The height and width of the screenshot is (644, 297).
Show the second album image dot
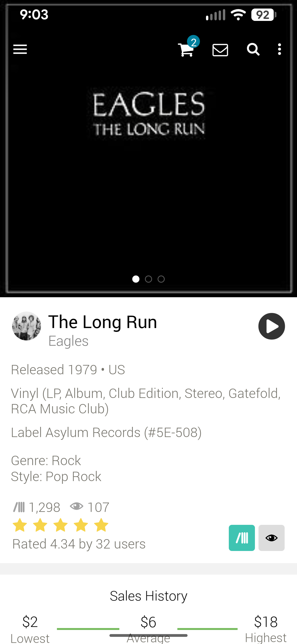pos(148,279)
